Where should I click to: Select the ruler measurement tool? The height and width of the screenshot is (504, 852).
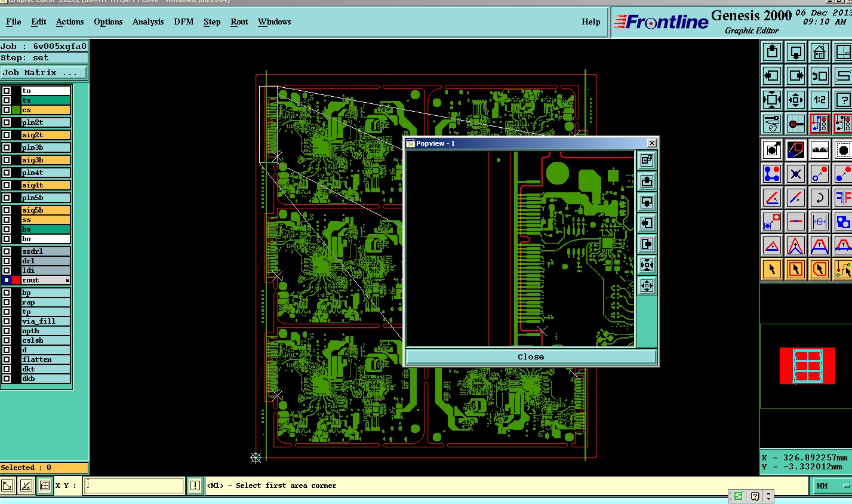820,150
